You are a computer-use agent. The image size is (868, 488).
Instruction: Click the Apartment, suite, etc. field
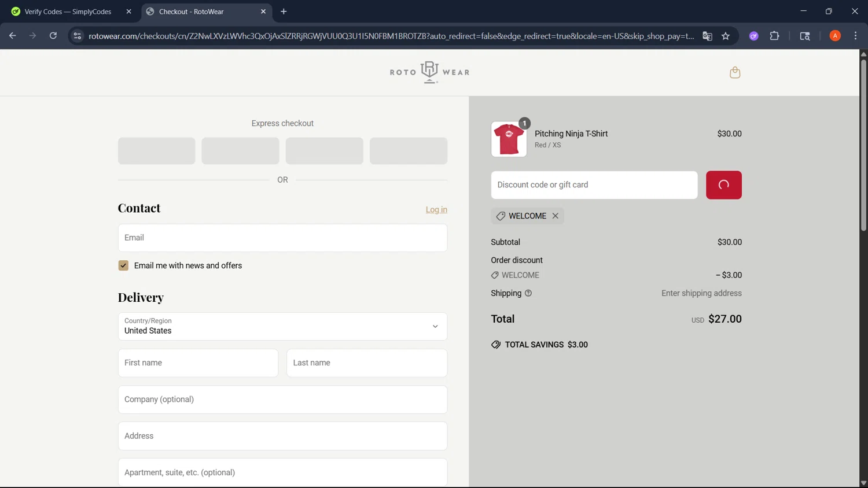tap(282, 472)
